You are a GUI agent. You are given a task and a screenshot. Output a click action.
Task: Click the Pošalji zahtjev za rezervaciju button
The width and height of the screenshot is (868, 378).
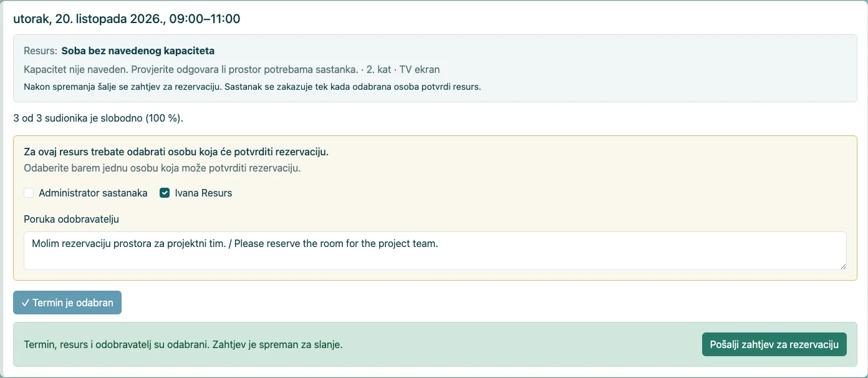[774, 344]
